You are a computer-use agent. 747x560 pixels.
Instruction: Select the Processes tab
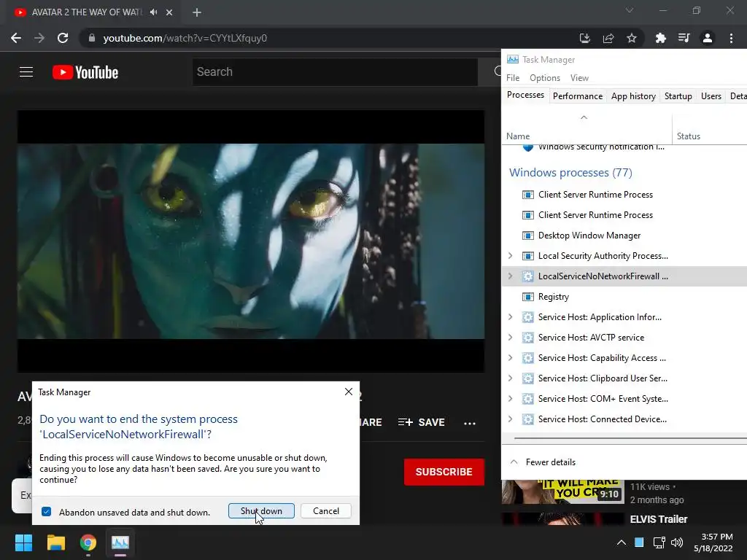(x=525, y=95)
